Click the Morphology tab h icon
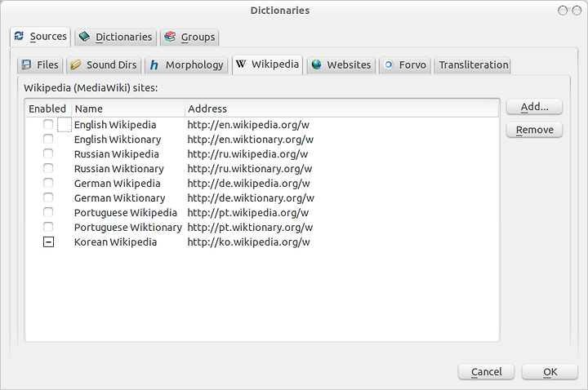This screenshot has width=588, height=390. coord(154,65)
